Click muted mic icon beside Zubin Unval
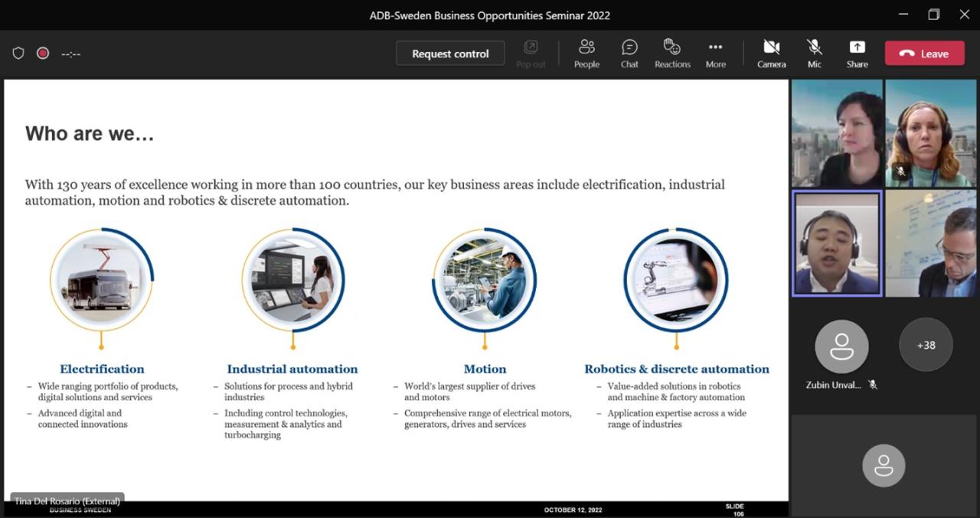This screenshot has width=980, height=518. [x=873, y=385]
